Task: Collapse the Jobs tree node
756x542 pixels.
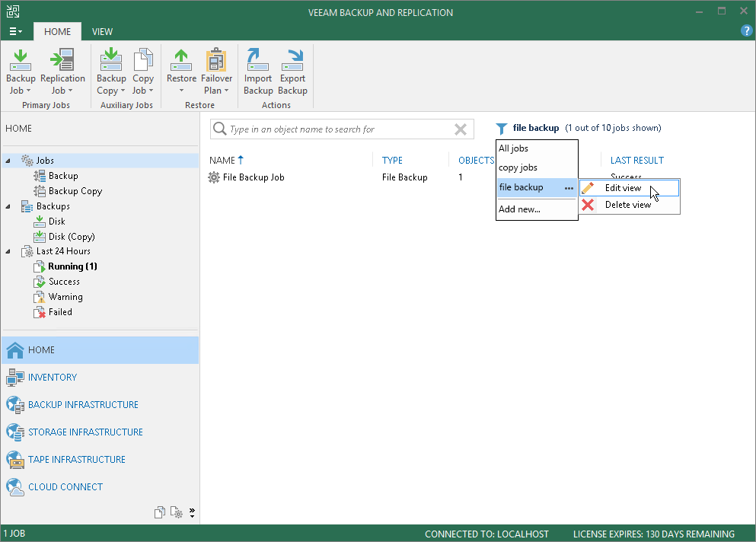Action: (x=8, y=161)
